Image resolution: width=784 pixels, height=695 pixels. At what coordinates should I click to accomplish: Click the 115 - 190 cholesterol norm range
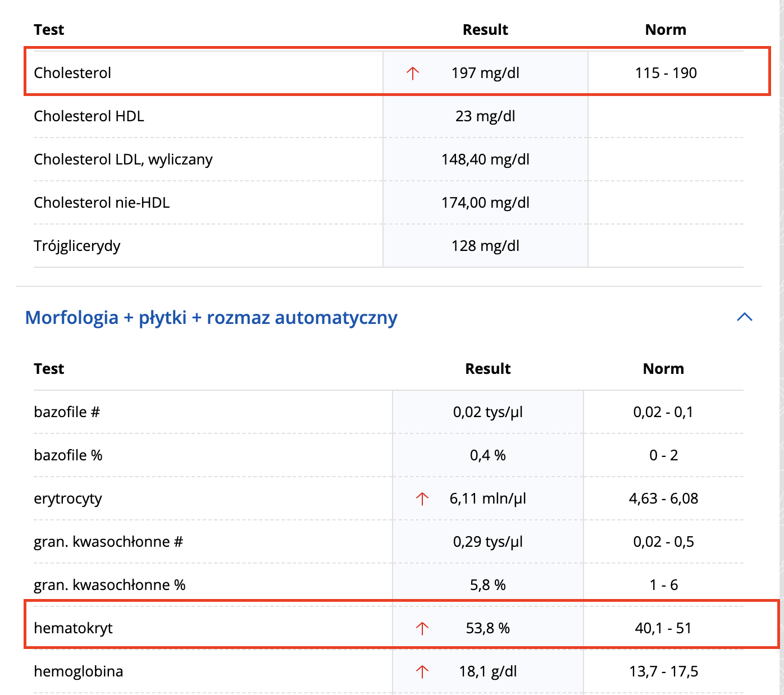pyautogui.click(x=666, y=73)
